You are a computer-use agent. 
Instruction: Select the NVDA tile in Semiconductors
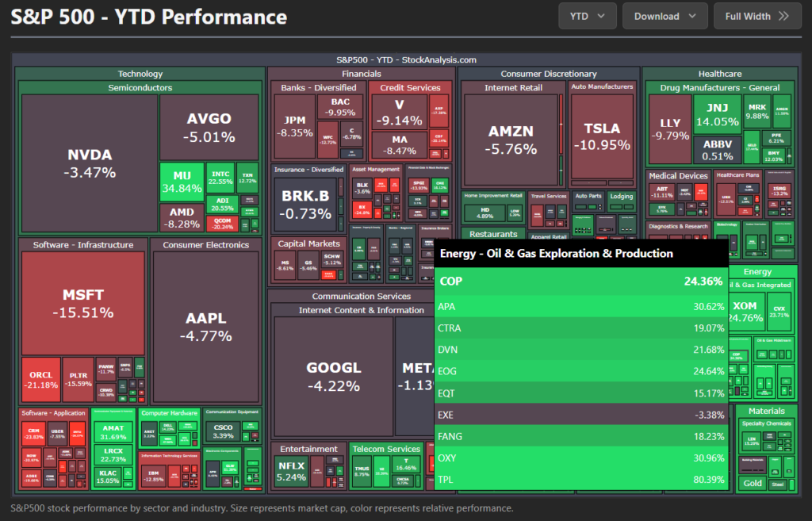click(90, 163)
